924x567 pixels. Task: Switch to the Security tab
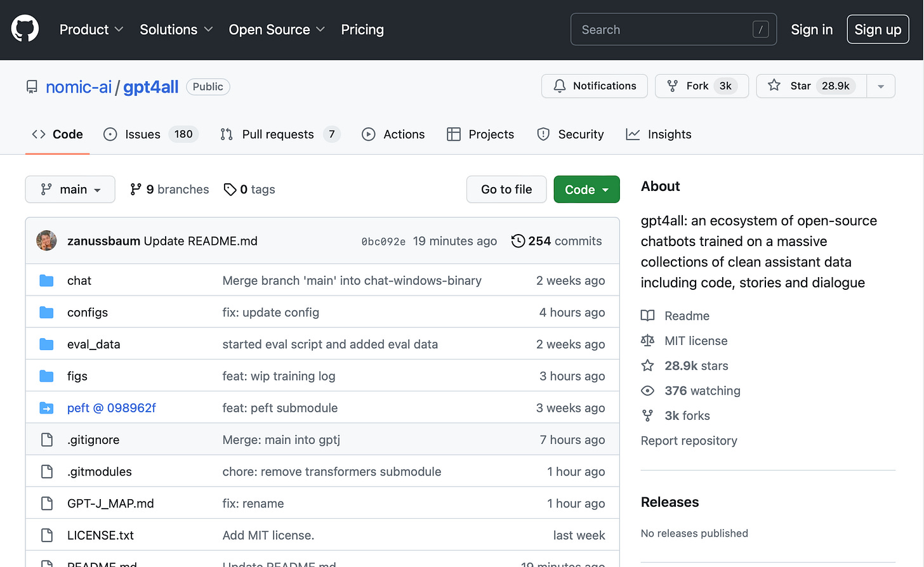571,134
